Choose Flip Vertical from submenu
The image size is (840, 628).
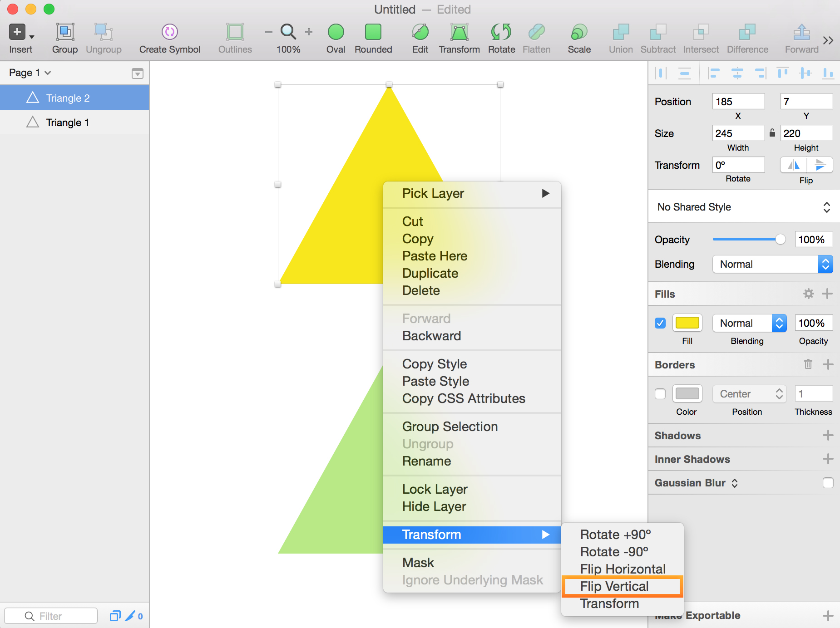tap(623, 586)
